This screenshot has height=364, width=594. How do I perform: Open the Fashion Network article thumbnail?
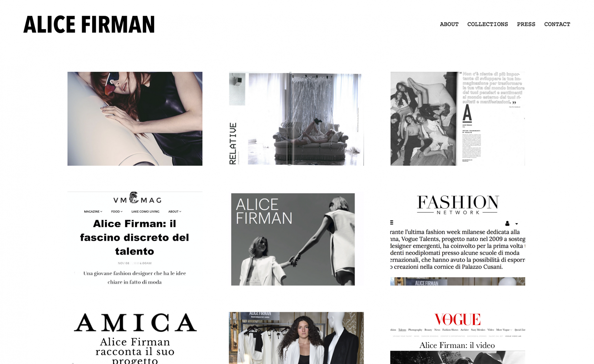(458, 238)
